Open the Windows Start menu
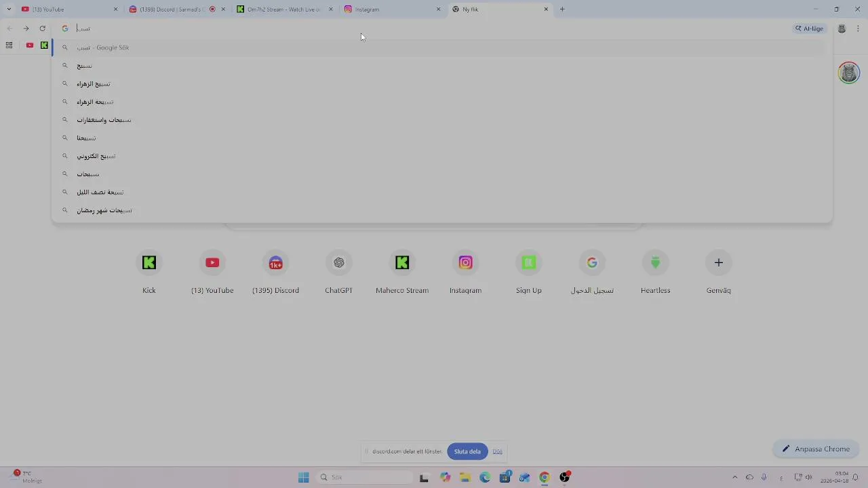This screenshot has height=488, width=868. pyautogui.click(x=304, y=478)
